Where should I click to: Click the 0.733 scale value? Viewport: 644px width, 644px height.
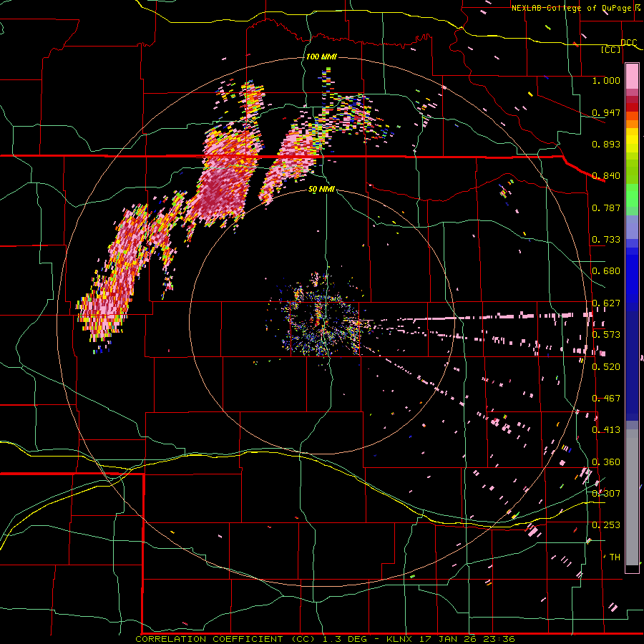[x=606, y=240]
